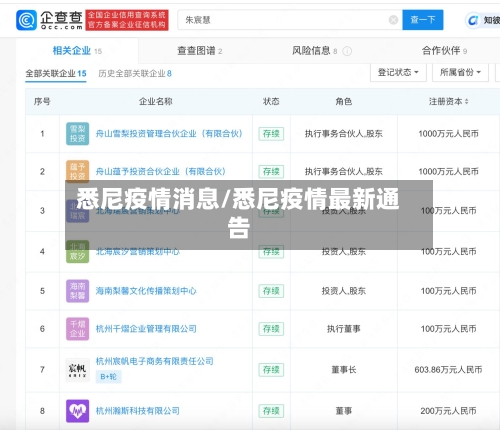Image resolution: width=500 pixels, height=430 pixels.
Task: Click the 雪梨投资 company logo
Action: pyautogui.click(x=77, y=134)
